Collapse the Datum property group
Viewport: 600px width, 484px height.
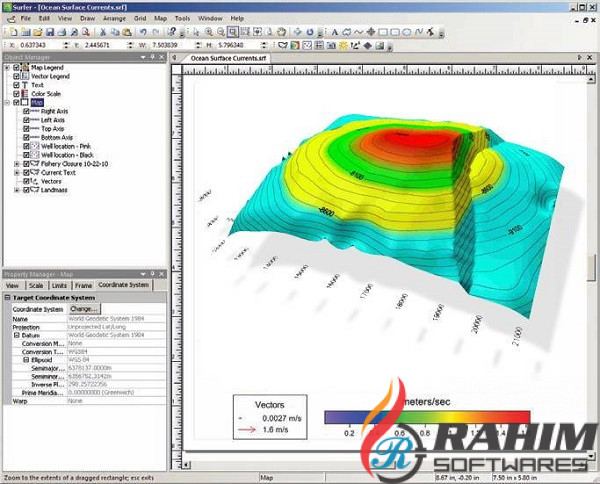17,335
